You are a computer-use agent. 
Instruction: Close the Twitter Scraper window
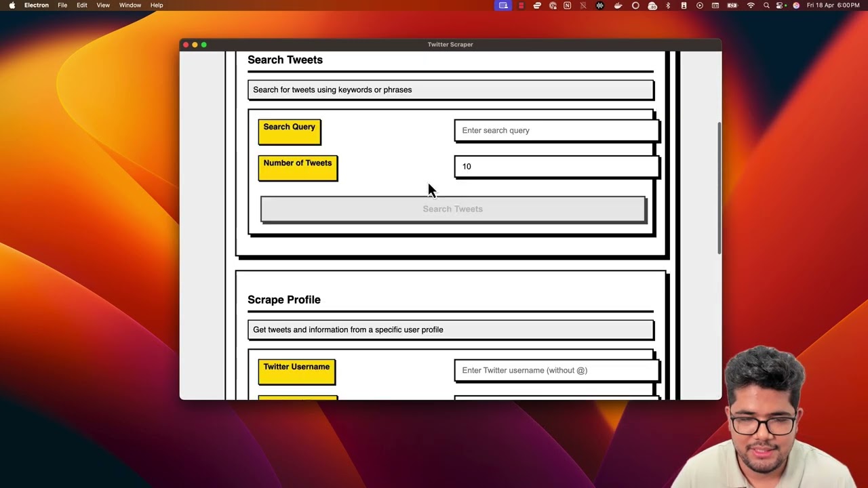(x=186, y=45)
